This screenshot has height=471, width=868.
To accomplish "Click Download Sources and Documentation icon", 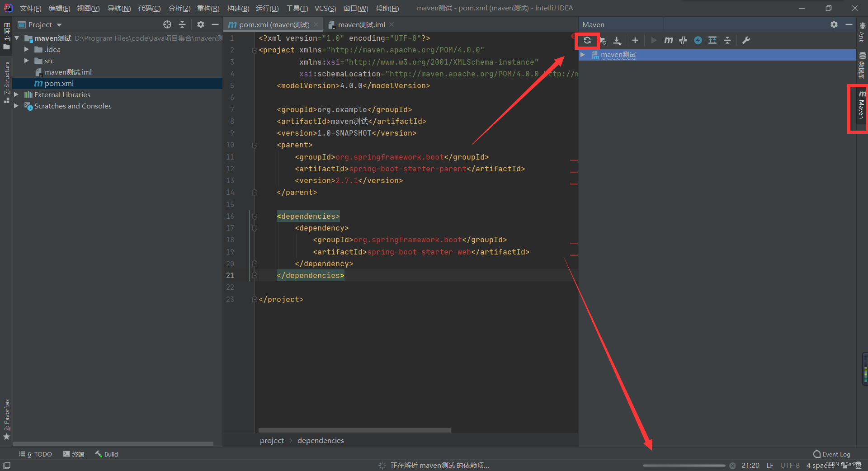I will point(617,41).
